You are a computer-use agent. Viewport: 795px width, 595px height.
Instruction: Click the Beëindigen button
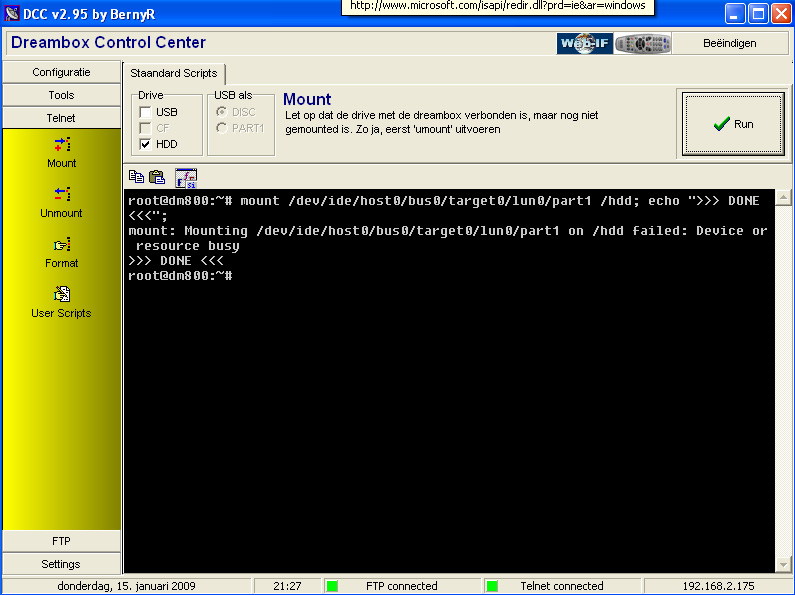(730, 43)
